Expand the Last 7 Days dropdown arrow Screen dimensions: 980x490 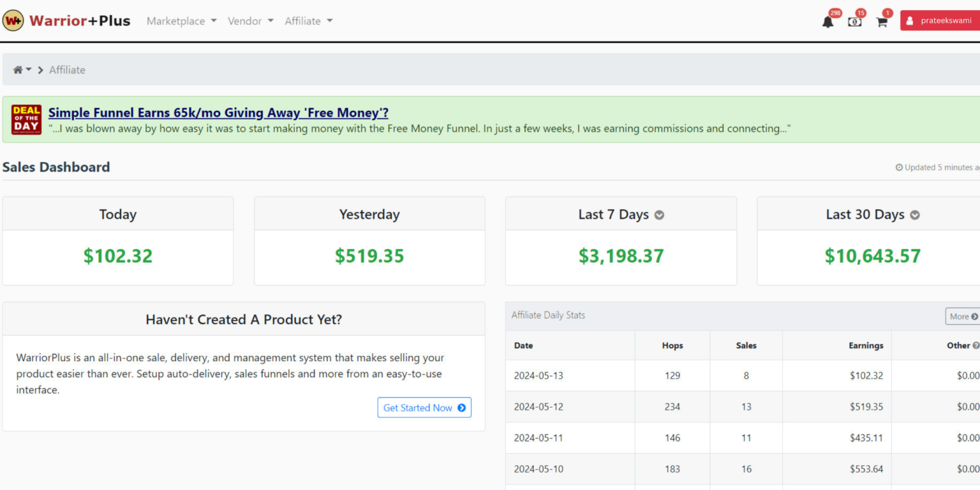point(659,215)
